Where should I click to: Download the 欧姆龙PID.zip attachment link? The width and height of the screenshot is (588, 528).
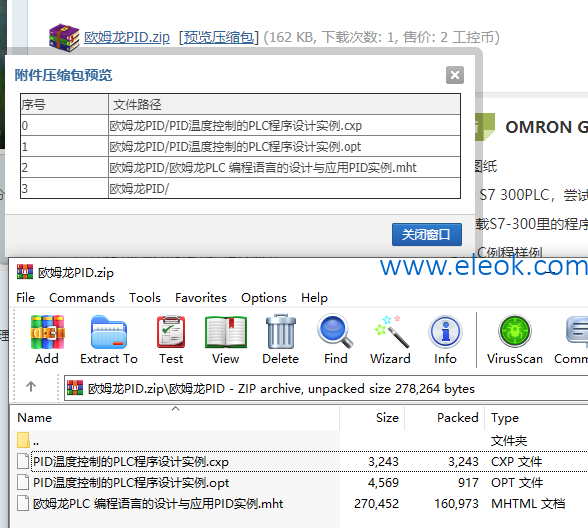[x=127, y=38]
